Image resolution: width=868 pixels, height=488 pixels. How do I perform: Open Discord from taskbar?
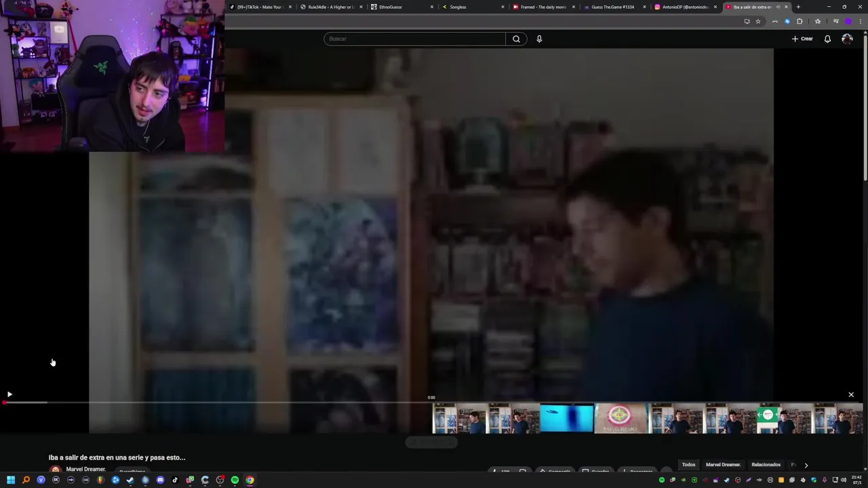point(160,480)
